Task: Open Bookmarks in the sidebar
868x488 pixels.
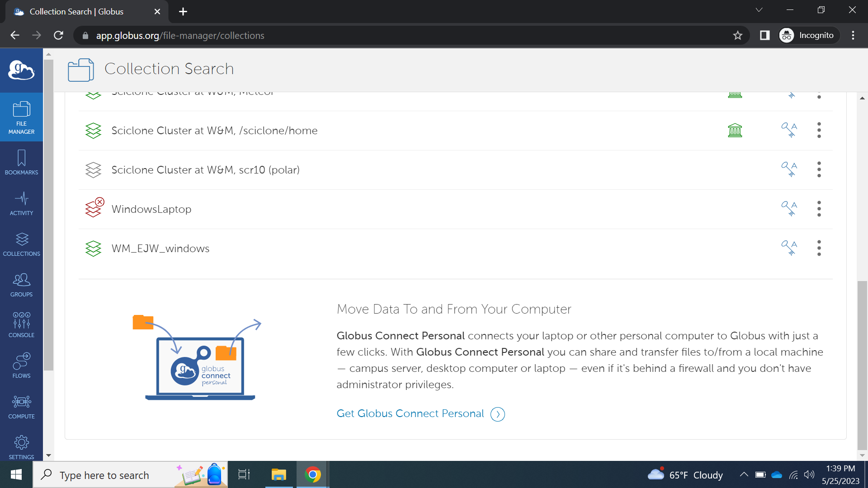Action: point(21,162)
